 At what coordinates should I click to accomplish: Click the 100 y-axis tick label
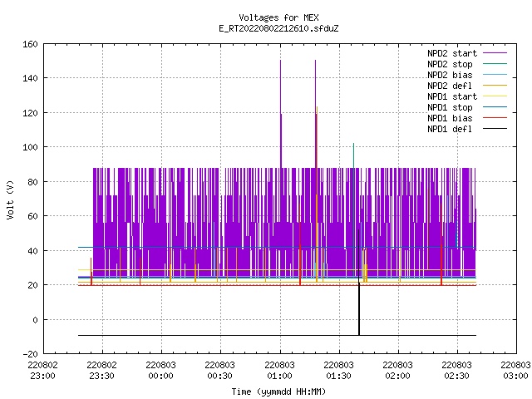point(30,147)
